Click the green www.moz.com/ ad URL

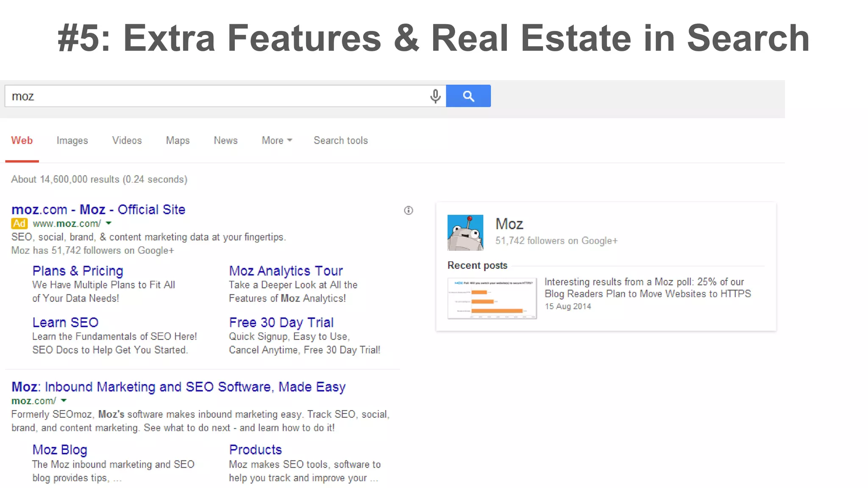(x=67, y=223)
